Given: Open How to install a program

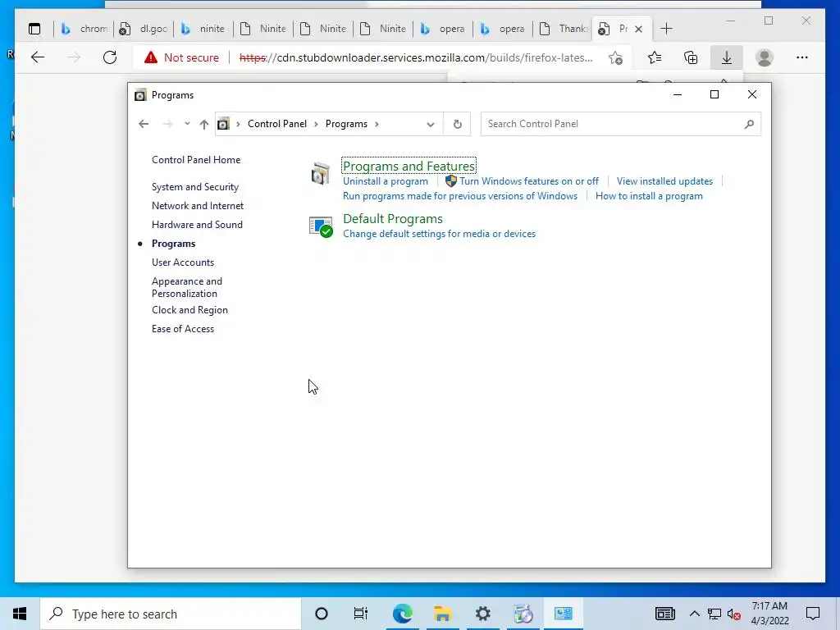Looking at the screenshot, I should point(649,196).
